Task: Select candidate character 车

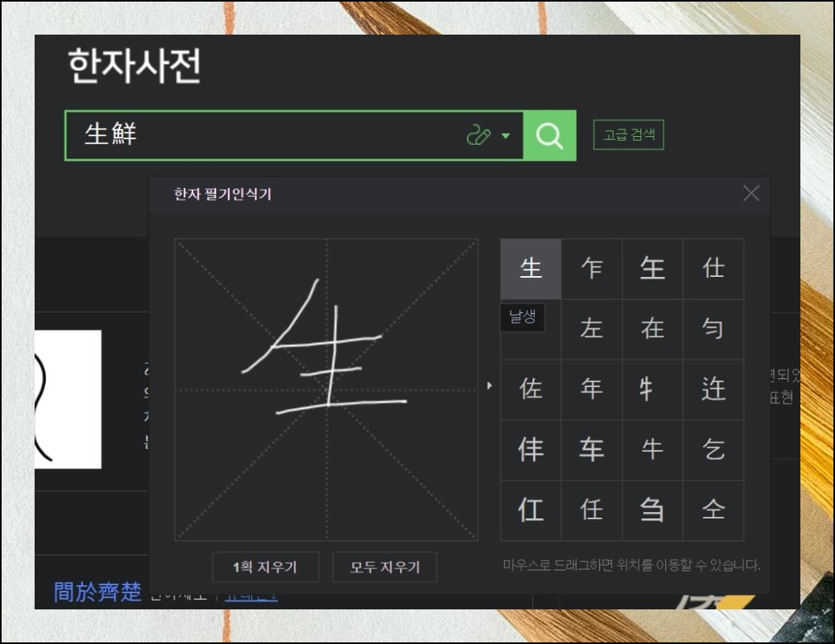Action: [x=592, y=450]
